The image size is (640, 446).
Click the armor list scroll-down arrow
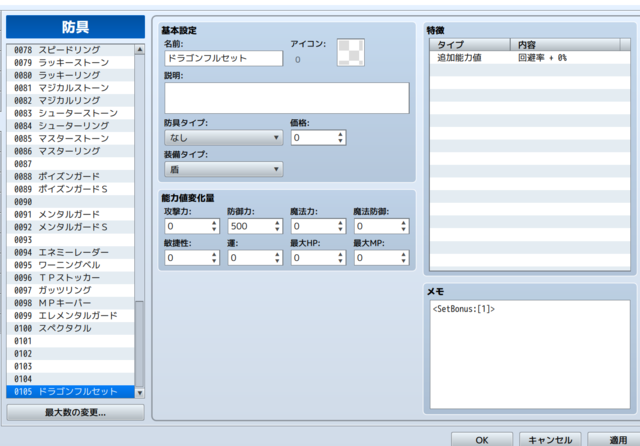[140, 393]
